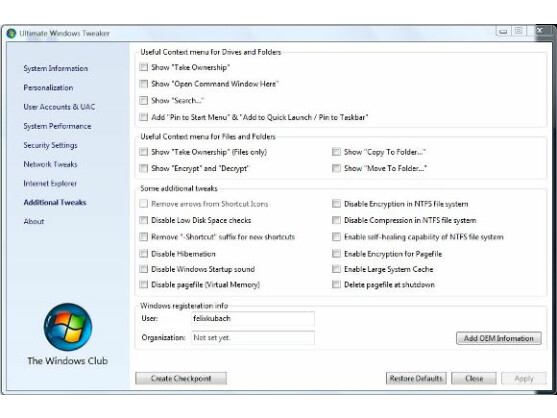Toggle Remove arrows from Shortcut Icons
The height and width of the screenshot is (418, 557).
click(x=144, y=203)
